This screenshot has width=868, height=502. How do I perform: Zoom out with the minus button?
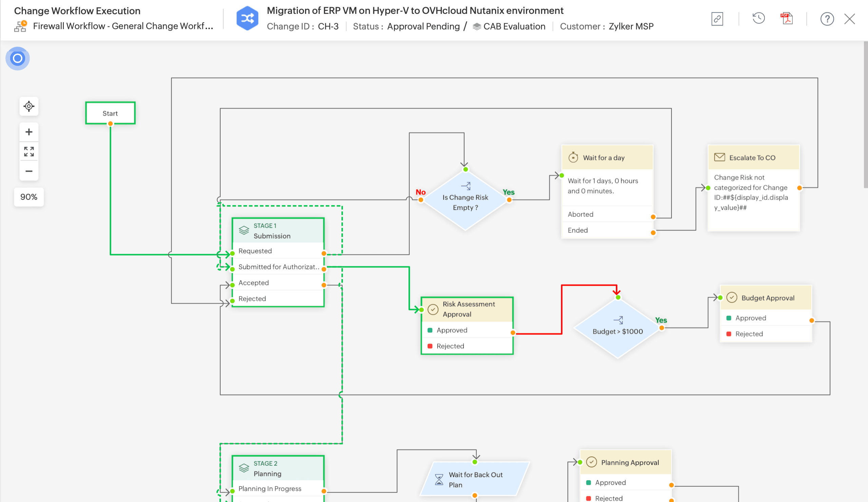click(x=29, y=171)
